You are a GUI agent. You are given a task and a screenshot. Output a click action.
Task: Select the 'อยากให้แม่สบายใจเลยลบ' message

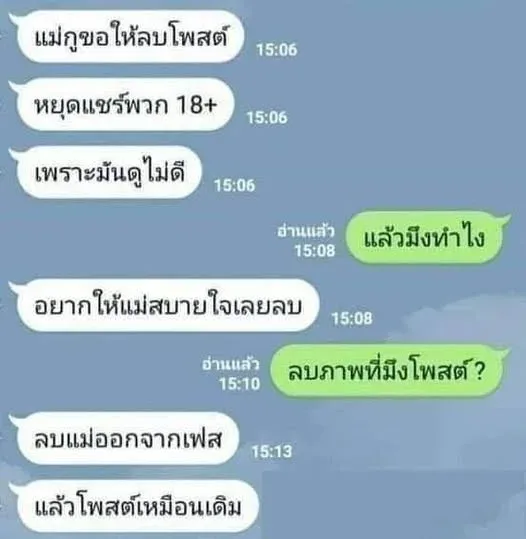tap(166, 305)
